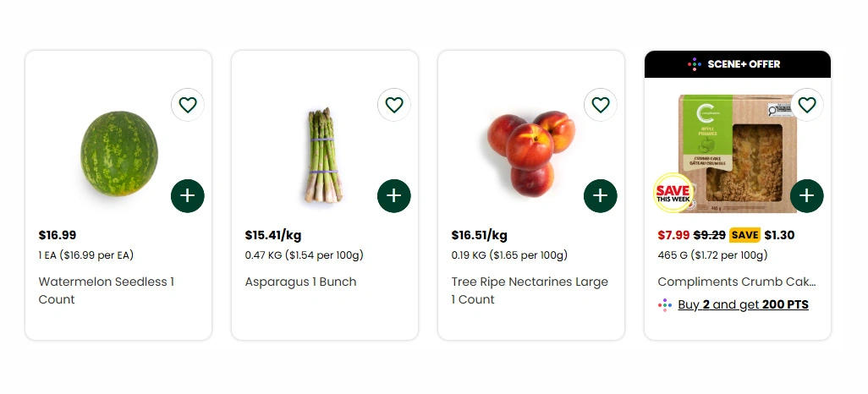868x394 pixels.
Task: Click the Save This Week badge
Action: point(673,193)
